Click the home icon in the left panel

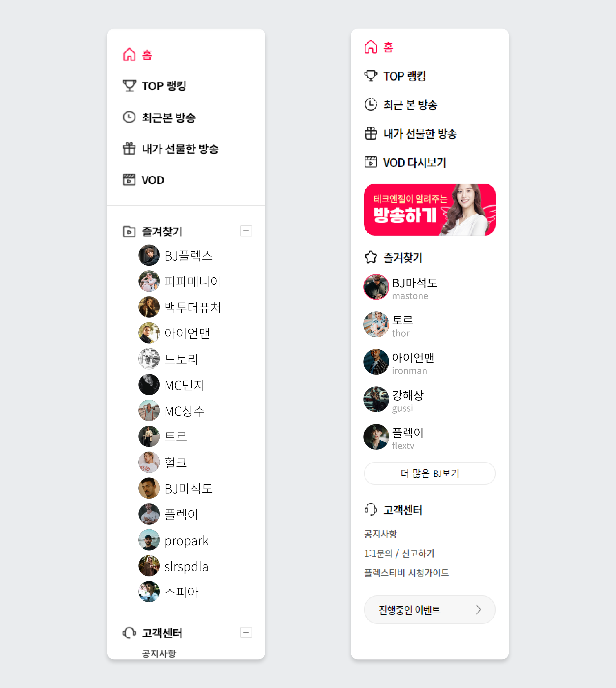point(129,54)
